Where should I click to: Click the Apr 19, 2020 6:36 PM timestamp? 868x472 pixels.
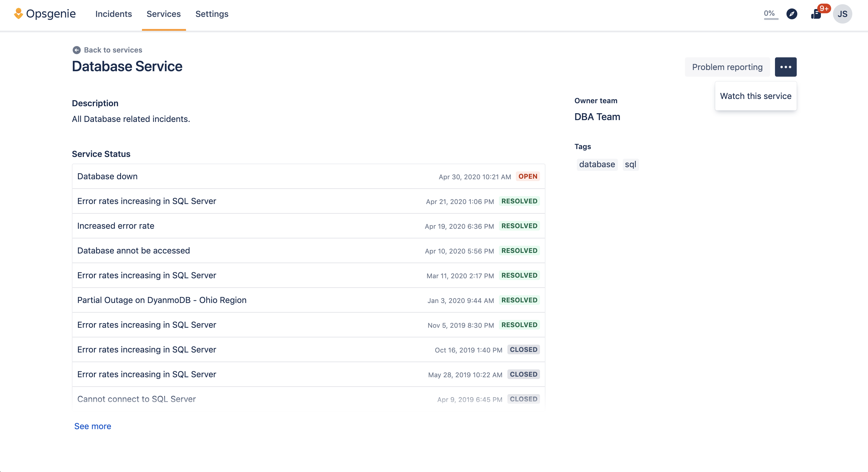[459, 226]
